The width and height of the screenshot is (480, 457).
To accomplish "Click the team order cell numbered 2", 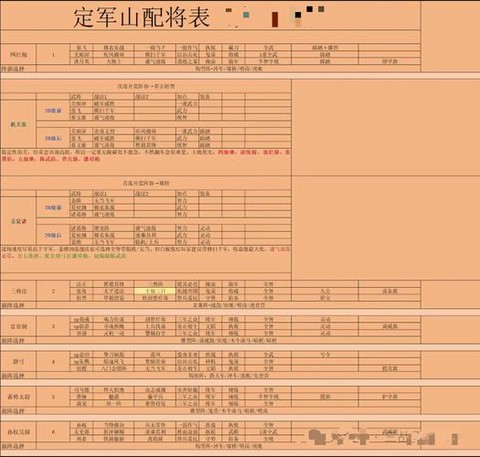I will 53,291.
